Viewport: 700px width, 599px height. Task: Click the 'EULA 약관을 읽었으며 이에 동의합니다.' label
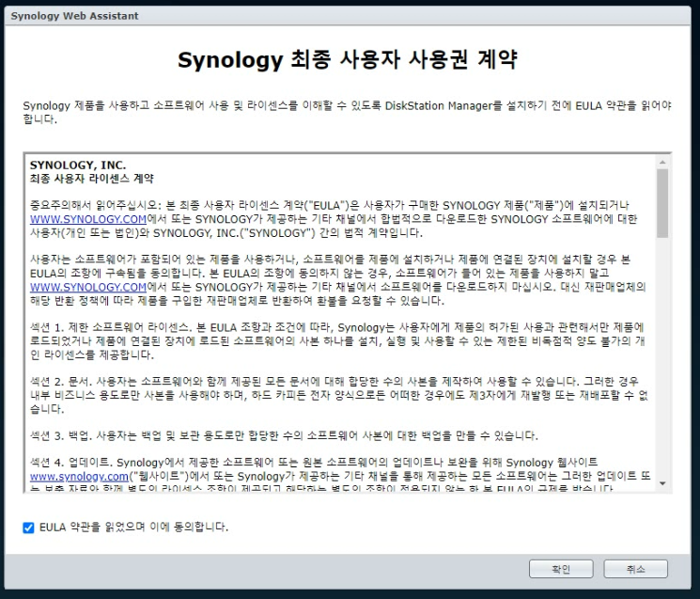coord(134,528)
